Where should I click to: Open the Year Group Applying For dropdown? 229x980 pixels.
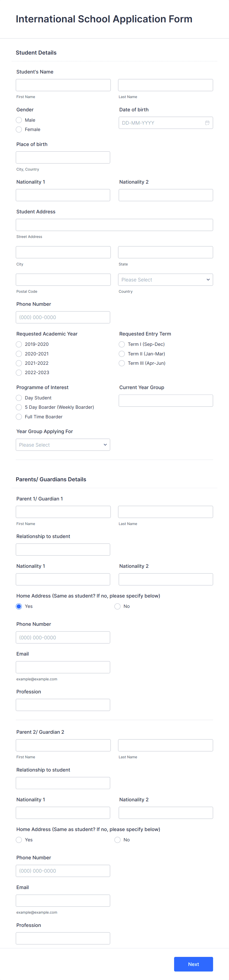click(63, 444)
